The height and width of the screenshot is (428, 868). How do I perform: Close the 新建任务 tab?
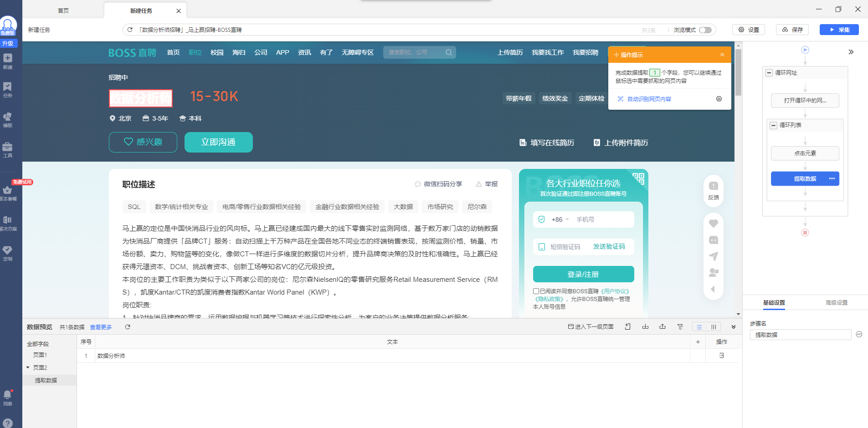tap(179, 10)
